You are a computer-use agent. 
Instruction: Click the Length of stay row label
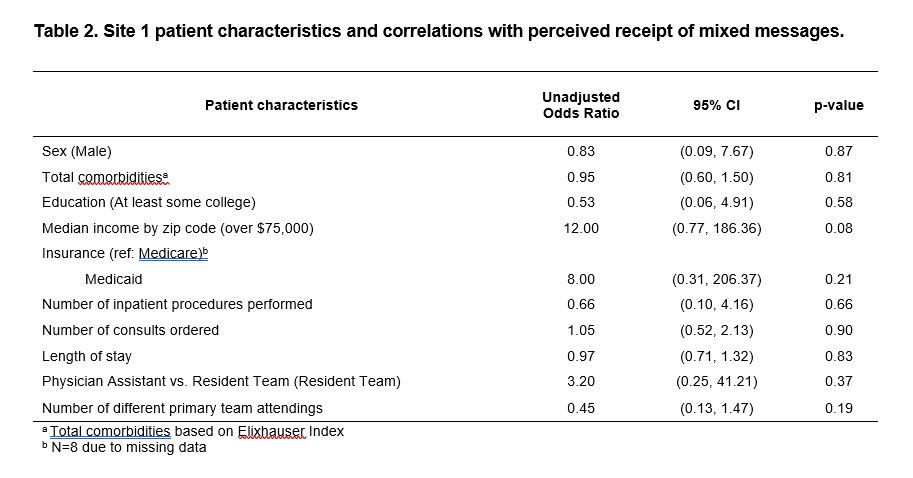coord(87,356)
